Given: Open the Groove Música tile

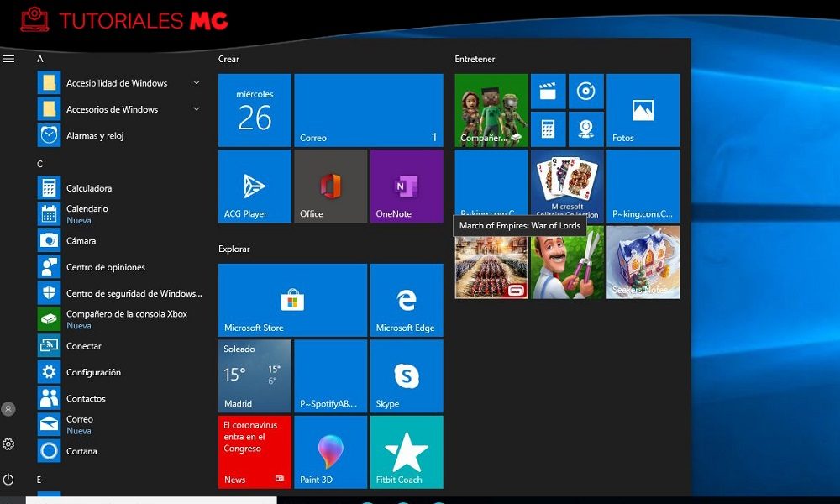Looking at the screenshot, I should coord(585,90).
